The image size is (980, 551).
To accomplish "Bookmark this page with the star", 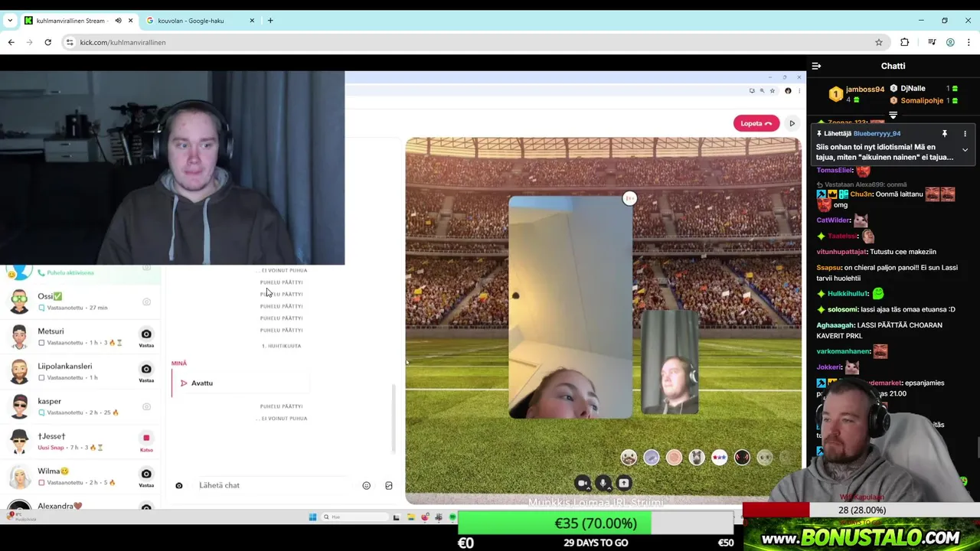I will click(879, 42).
